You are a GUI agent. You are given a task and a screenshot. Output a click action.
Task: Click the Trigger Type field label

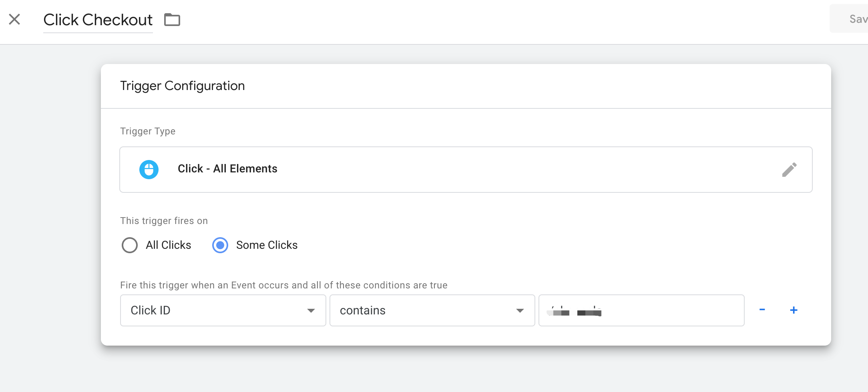pyautogui.click(x=148, y=131)
